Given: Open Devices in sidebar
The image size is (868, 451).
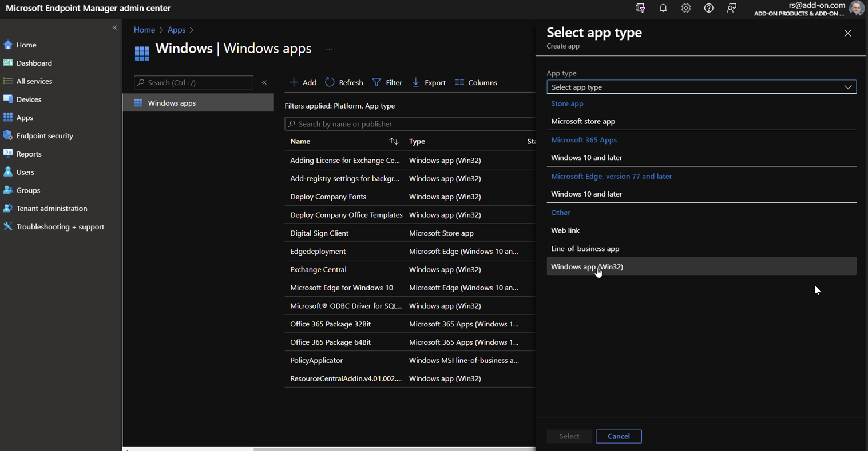Looking at the screenshot, I should (29, 99).
